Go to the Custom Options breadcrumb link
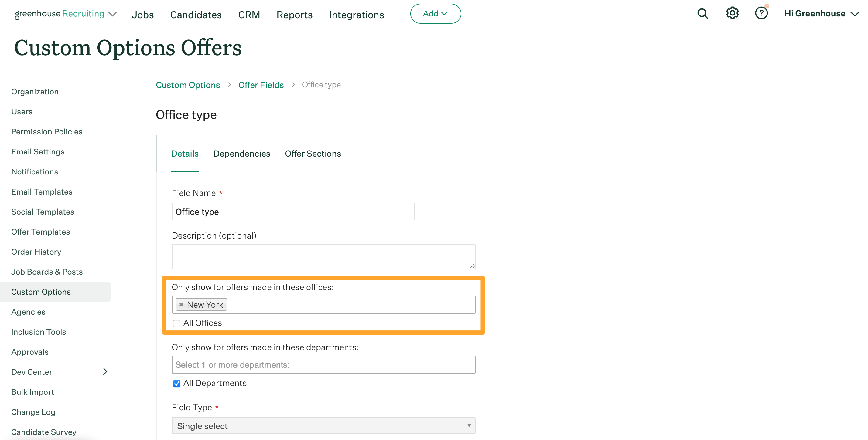 (x=188, y=85)
